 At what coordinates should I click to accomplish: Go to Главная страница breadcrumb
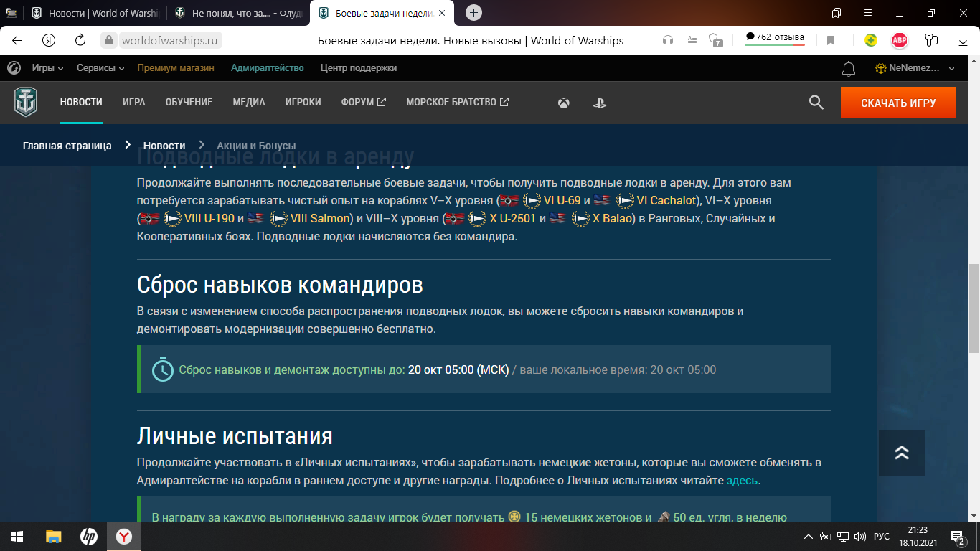click(x=67, y=146)
